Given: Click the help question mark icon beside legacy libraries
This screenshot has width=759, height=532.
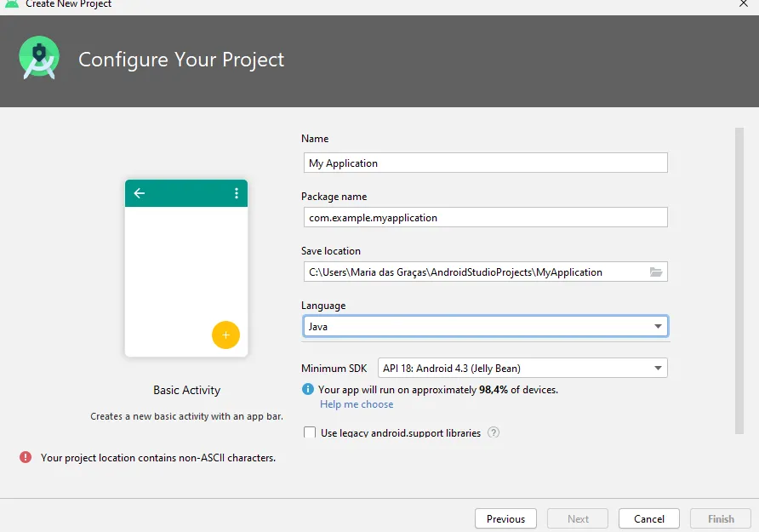Looking at the screenshot, I should [494, 432].
